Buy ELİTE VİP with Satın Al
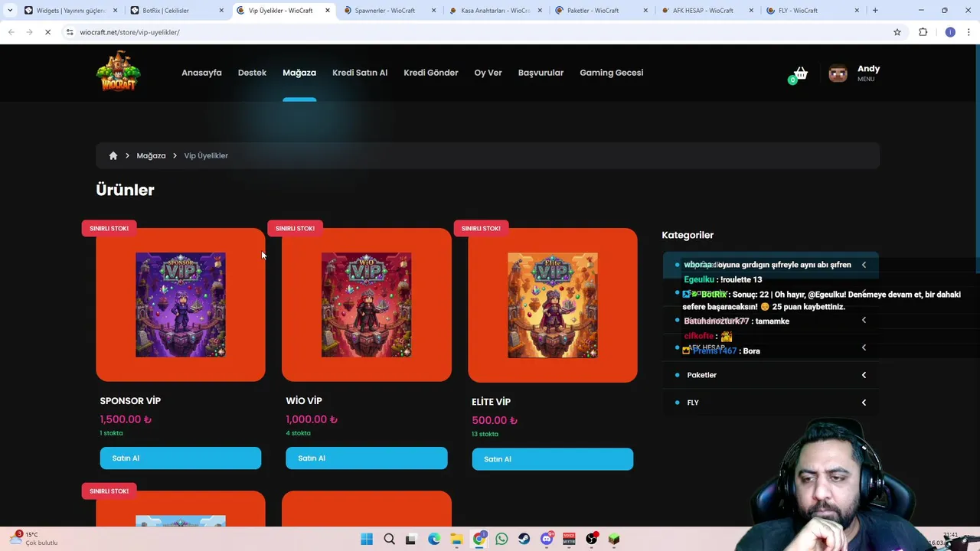The image size is (980, 551). [x=553, y=459]
